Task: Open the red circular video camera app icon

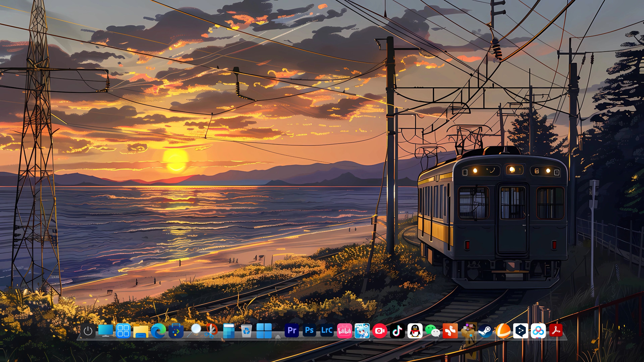Action: coord(380,331)
